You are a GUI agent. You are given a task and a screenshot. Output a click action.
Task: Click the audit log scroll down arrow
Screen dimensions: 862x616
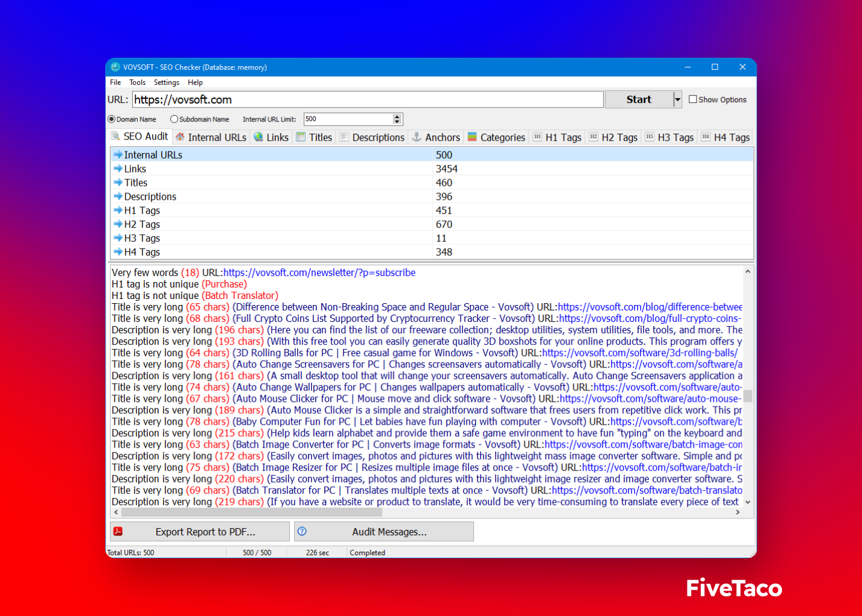click(x=748, y=502)
